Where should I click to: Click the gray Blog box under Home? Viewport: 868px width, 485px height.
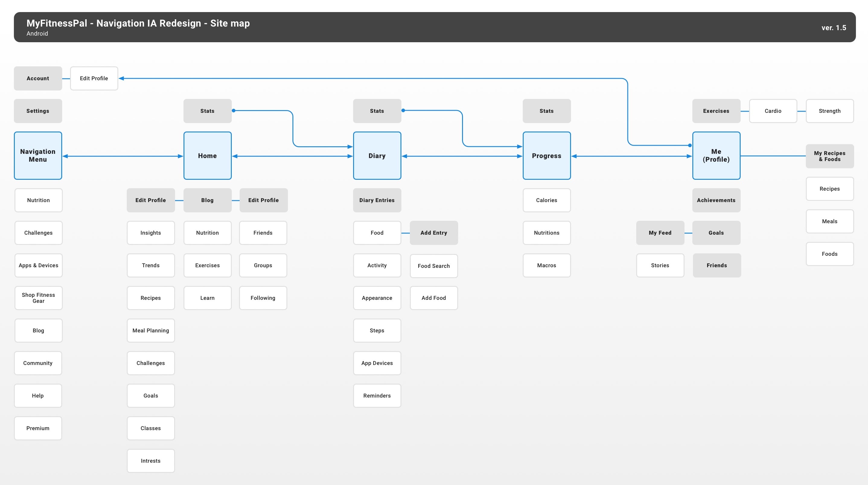pyautogui.click(x=207, y=200)
